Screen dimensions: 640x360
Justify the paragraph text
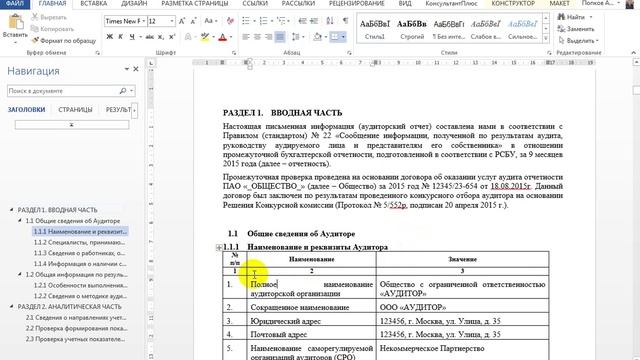coord(280,37)
